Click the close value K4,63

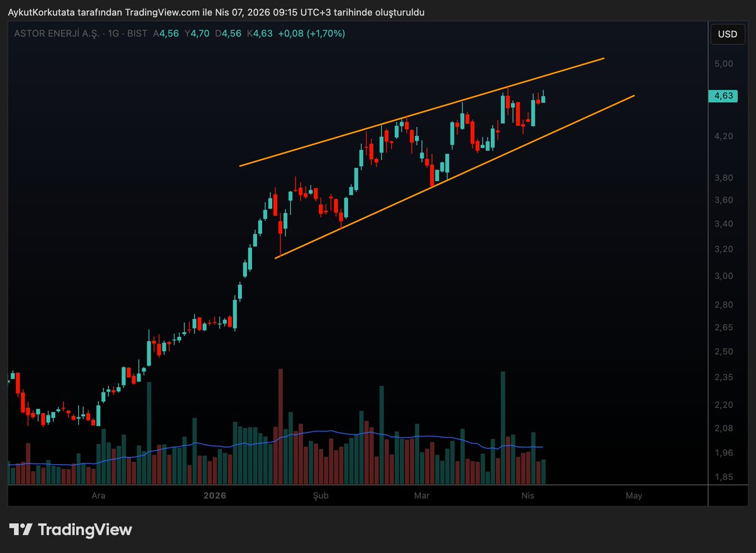pyautogui.click(x=259, y=33)
